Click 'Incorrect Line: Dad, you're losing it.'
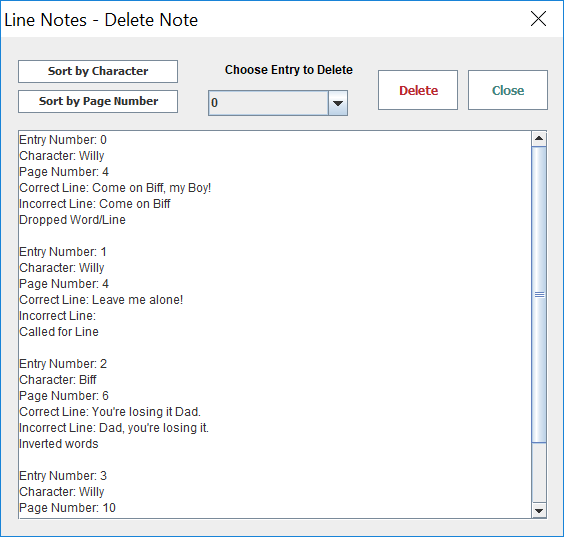The height and width of the screenshot is (537, 564). (114, 428)
